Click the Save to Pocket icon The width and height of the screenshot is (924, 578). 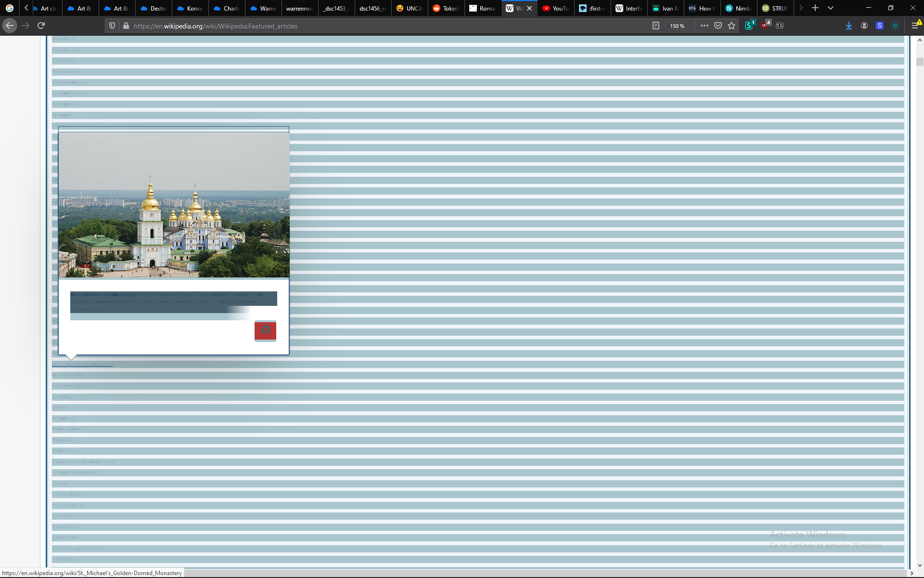[x=718, y=26]
